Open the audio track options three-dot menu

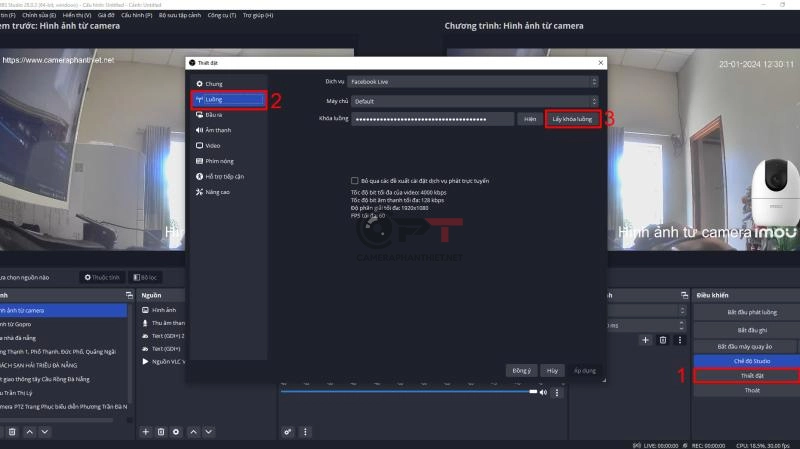click(557, 392)
